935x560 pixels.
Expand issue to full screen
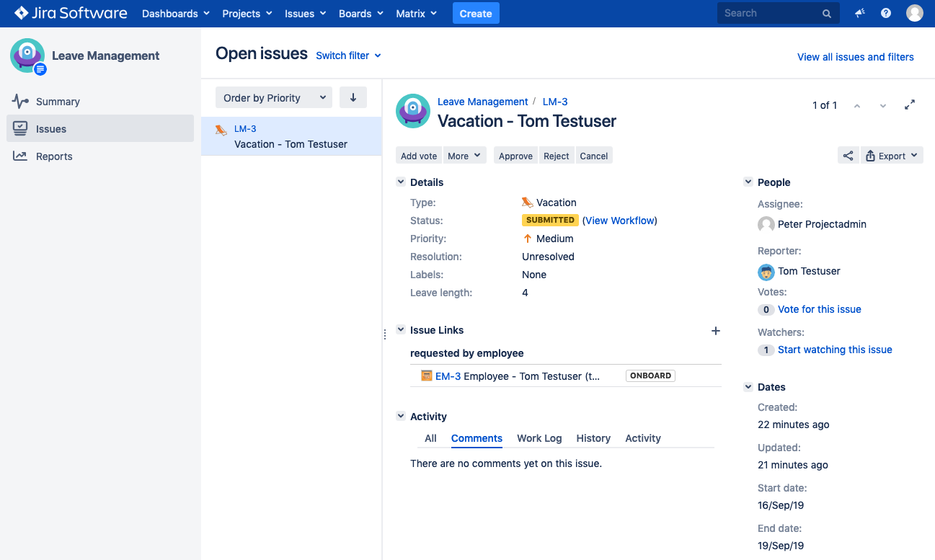point(910,105)
